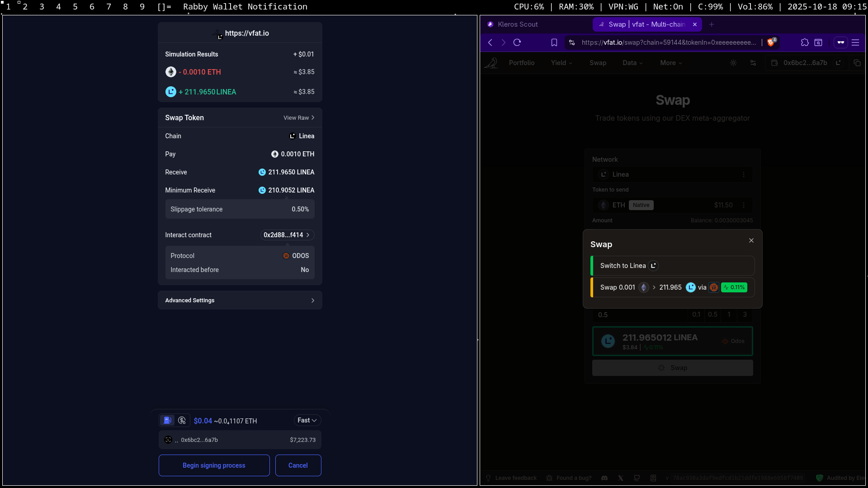Click the Brave Shields lion icon
The height and width of the screenshot is (488, 868).
pyautogui.click(x=771, y=42)
